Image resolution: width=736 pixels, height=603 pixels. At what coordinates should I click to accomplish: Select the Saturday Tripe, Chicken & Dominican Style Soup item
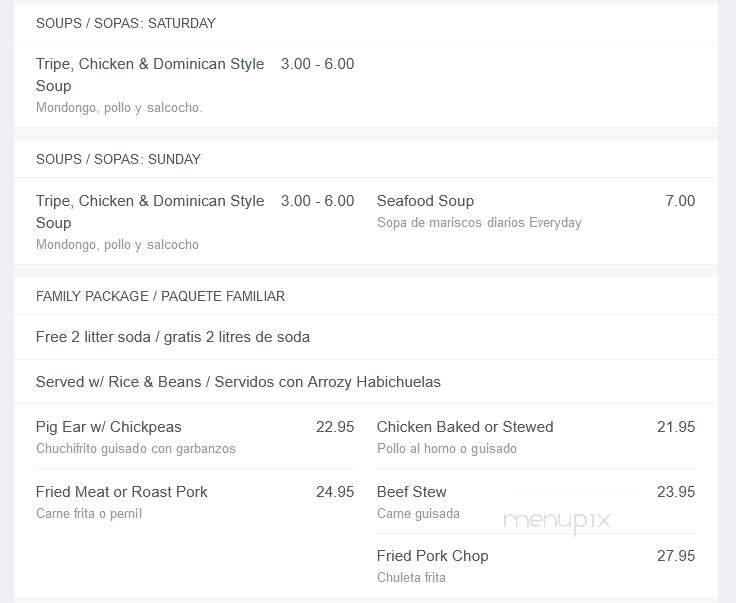[x=150, y=75]
